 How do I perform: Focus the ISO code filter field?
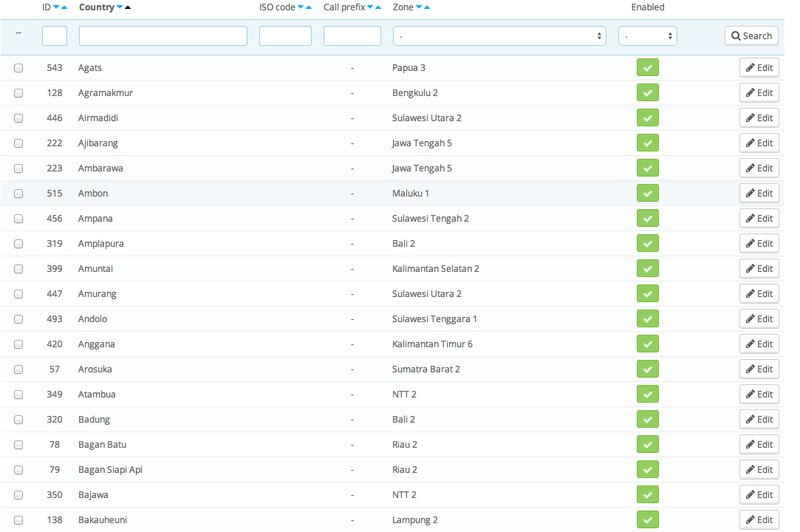[285, 35]
